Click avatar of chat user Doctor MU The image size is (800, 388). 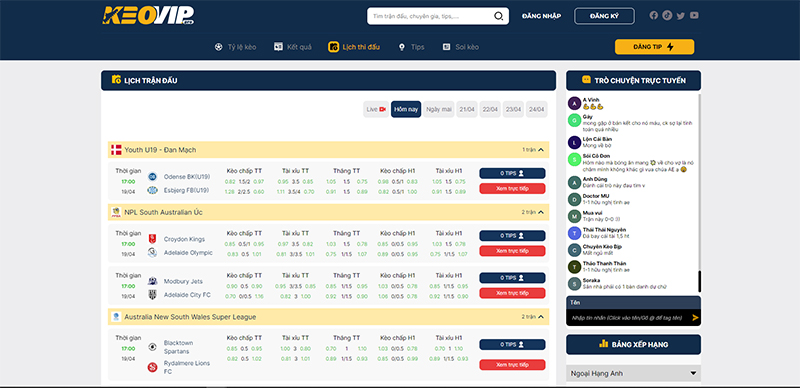[574, 199]
